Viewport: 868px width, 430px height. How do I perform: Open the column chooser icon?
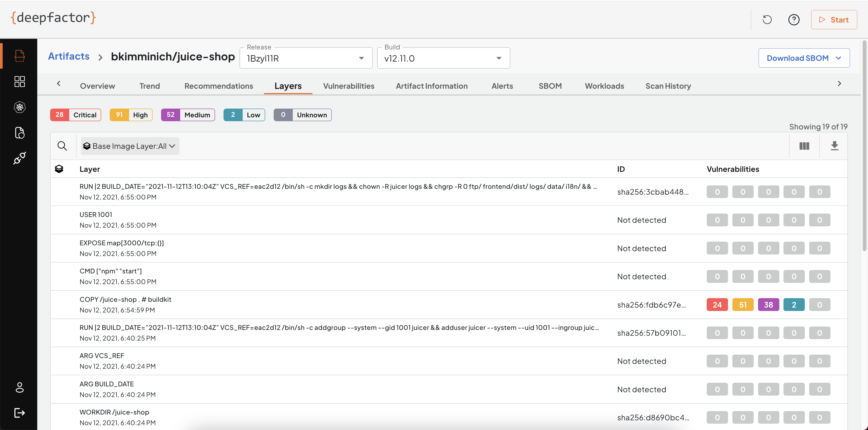[x=804, y=146]
